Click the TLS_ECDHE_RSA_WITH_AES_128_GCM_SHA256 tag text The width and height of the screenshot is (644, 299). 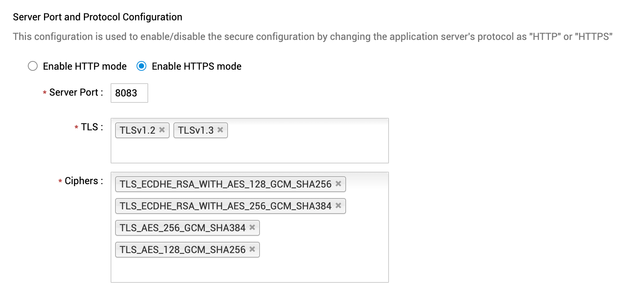click(225, 184)
